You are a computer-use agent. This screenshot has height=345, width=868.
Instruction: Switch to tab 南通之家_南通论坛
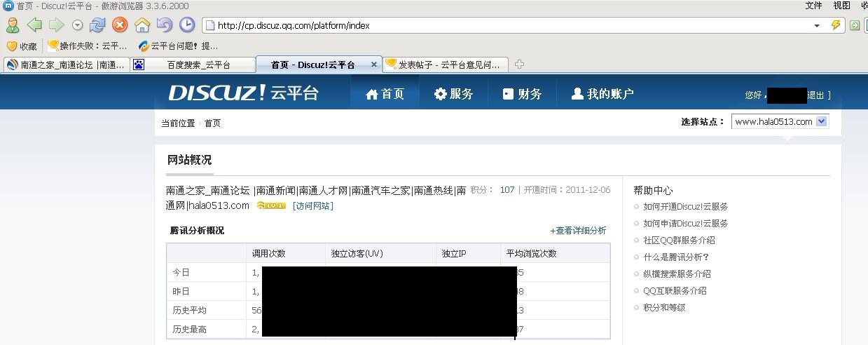coord(66,65)
